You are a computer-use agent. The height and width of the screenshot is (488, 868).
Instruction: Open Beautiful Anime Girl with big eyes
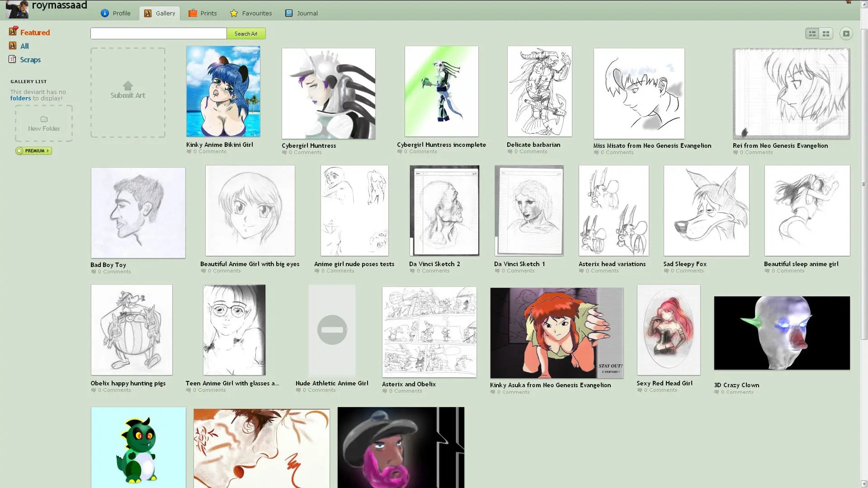click(250, 211)
